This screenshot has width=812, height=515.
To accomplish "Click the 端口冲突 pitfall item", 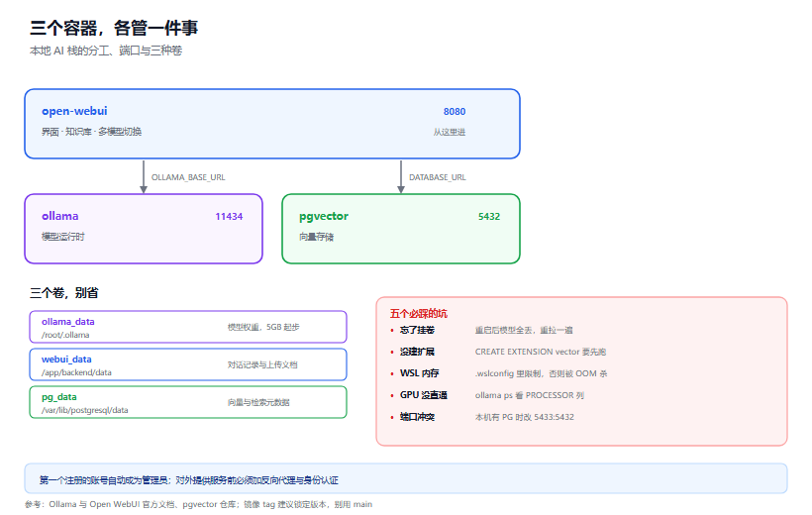I will pyautogui.click(x=417, y=418).
